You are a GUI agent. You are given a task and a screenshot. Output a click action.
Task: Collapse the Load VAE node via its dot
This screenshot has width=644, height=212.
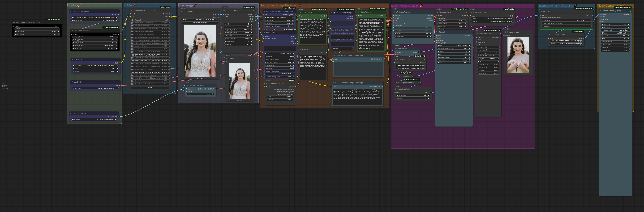coord(72,82)
